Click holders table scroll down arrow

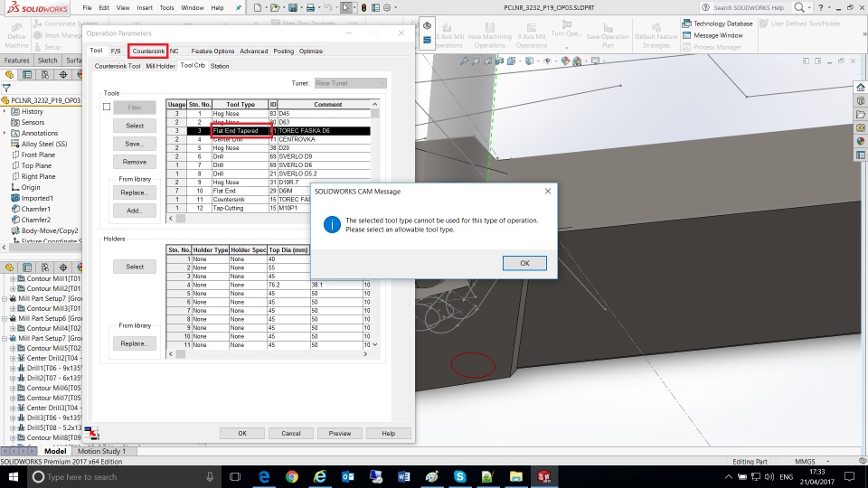click(374, 344)
